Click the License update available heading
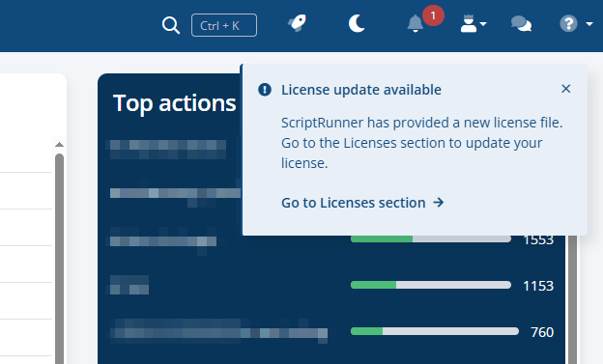 click(x=361, y=90)
